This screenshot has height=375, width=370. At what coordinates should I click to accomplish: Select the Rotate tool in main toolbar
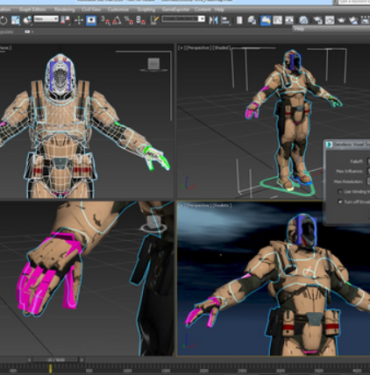coord(4,20)
